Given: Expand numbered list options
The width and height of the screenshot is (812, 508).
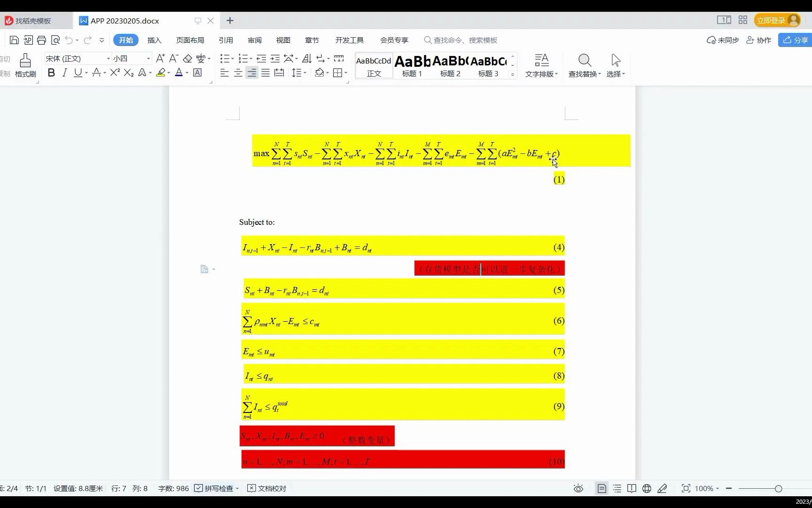Looking at the screenshot, I should pyautogui.click(x=251, y=59).
